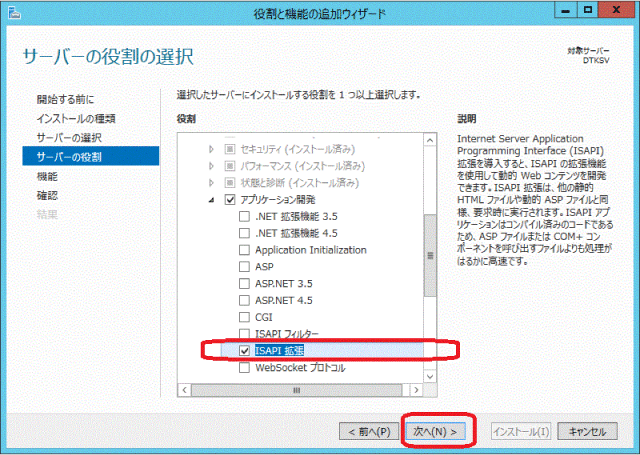
Task: Select the ASP.NET 4.5 label
Action: 284,300
